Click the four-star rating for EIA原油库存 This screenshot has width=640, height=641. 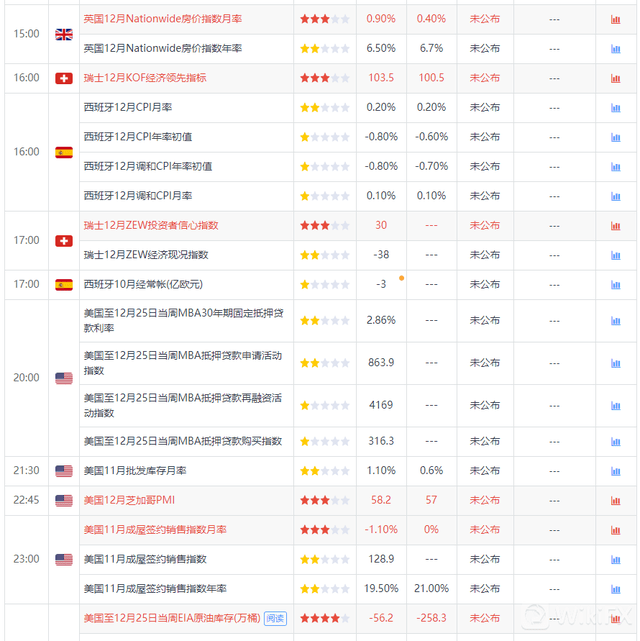(x=324, y=619)
